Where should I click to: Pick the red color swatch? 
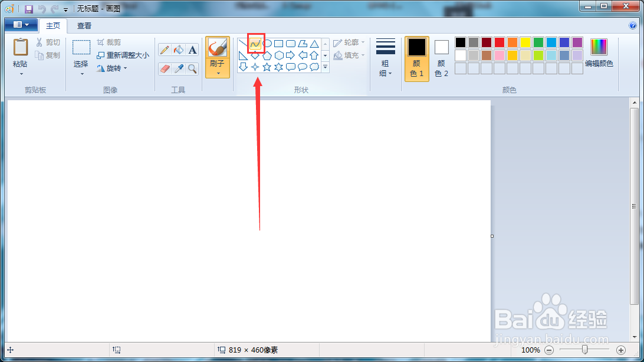(x=500, y=42)
